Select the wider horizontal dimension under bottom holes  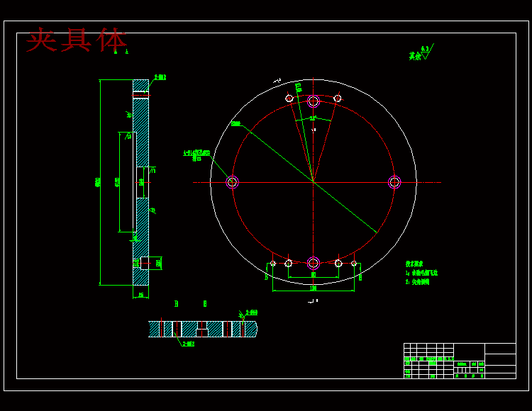313,288
